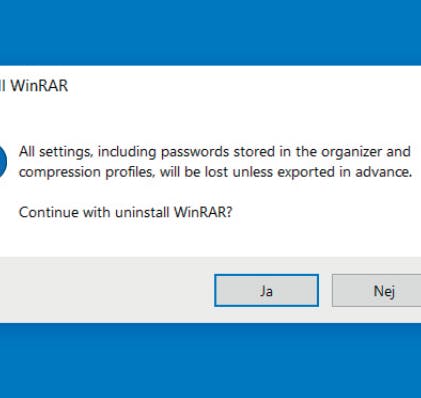
Task: Select the 'Continue with uninstall WinRAR?' question text
Action: (x=125, y=212)
